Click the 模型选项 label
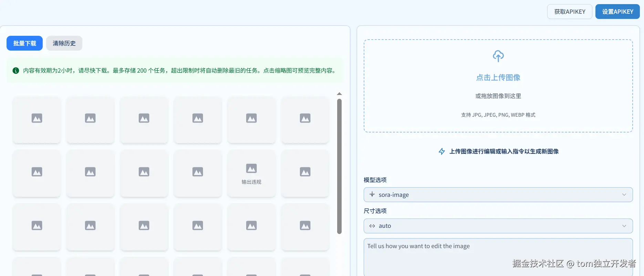The image size is (644, 276). (x=375, y=180)
